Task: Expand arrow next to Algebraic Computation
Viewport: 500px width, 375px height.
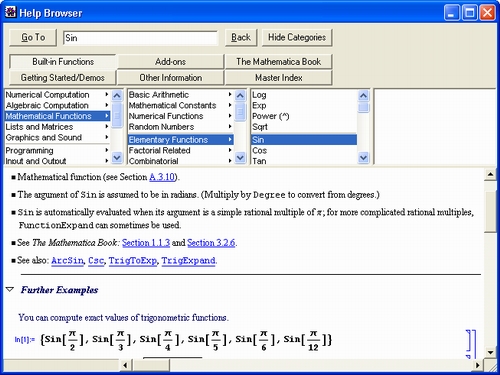Action: [107, 105]
